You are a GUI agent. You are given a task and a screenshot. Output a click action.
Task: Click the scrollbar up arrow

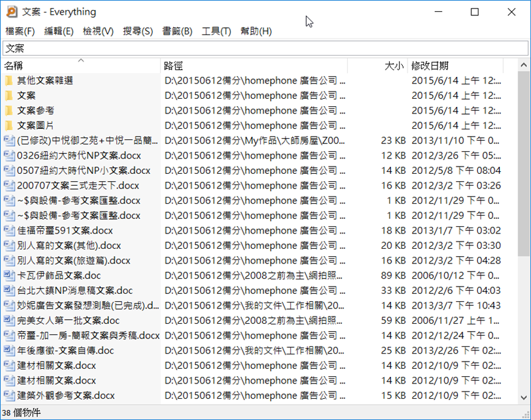(x=524, y=65)
